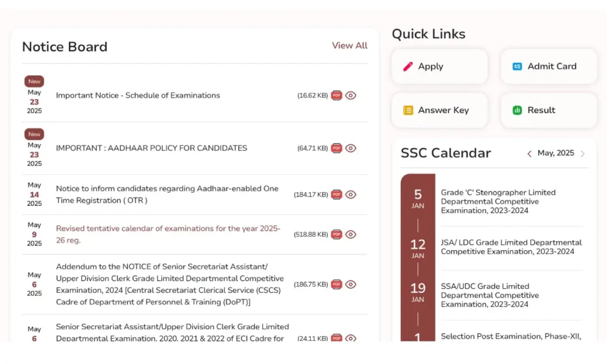This screenshot has width=607, height=364.
Task: Open the Apply quick link
Action: click(439, 66)
